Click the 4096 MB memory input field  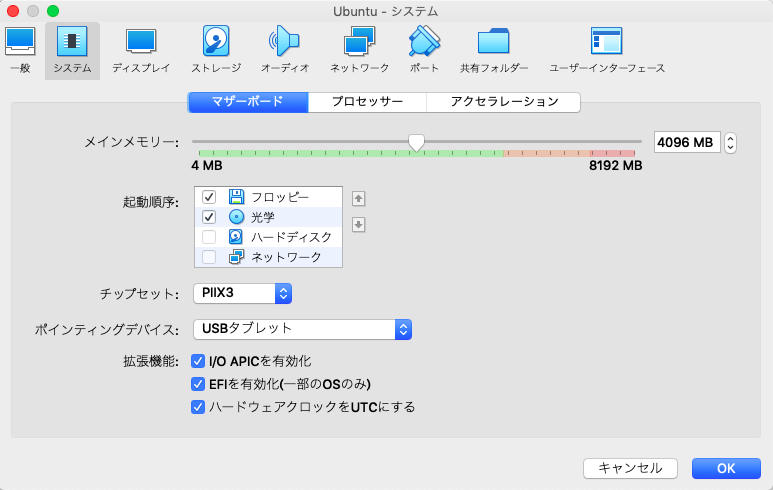[687, 142]
